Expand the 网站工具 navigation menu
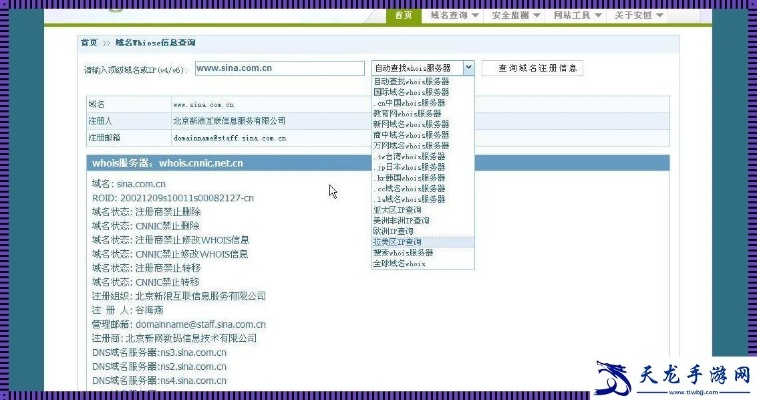Viewport: 757px width, 400px height. [x=577, y=15]
